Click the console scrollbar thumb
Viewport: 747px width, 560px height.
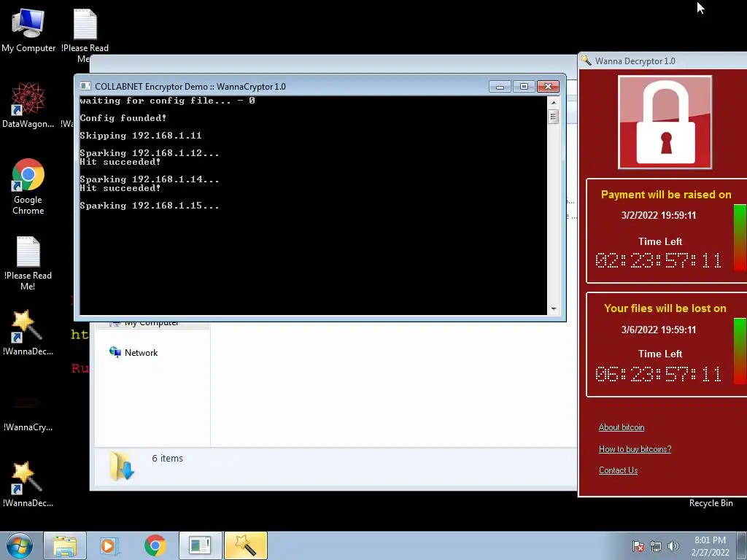(553, 117)
